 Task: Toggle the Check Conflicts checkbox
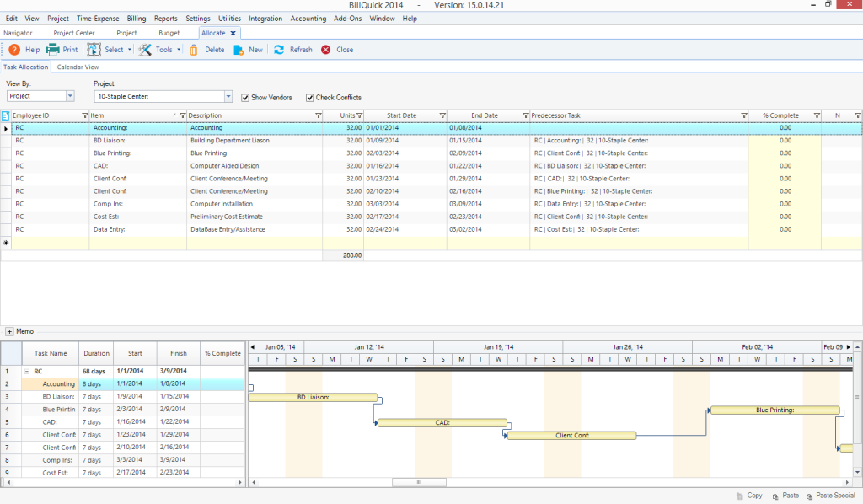pos(310,98)
